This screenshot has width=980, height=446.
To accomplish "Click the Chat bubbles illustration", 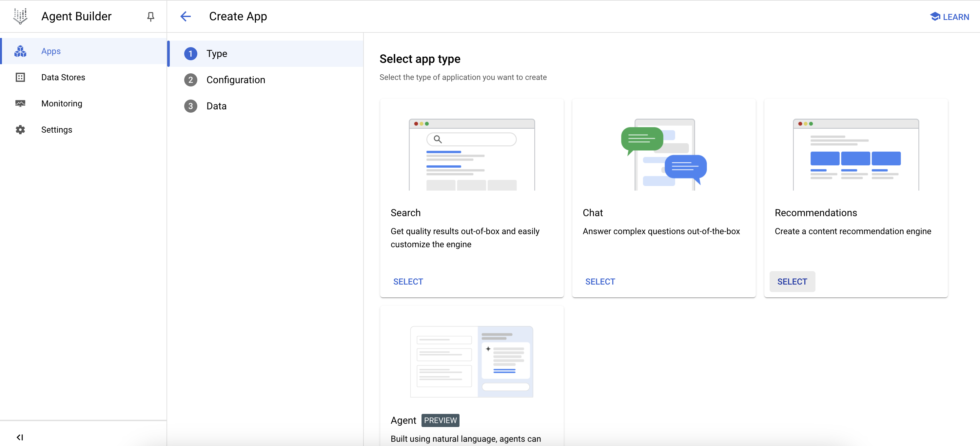I will coord(663,155).
